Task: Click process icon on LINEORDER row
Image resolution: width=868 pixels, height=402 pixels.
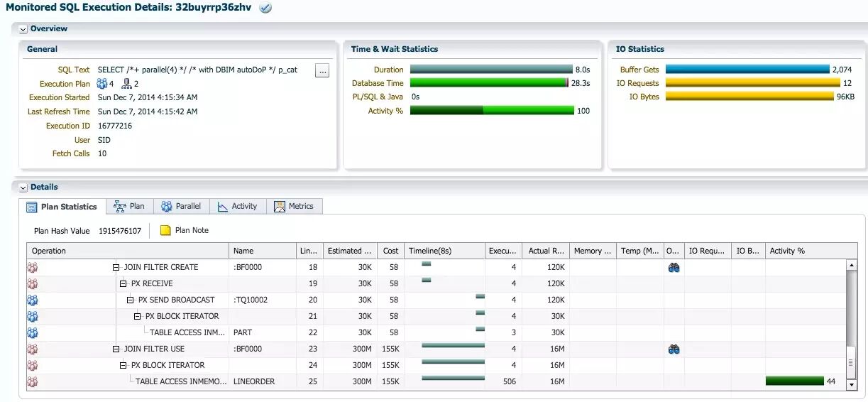Action: (x=32, y=381)
